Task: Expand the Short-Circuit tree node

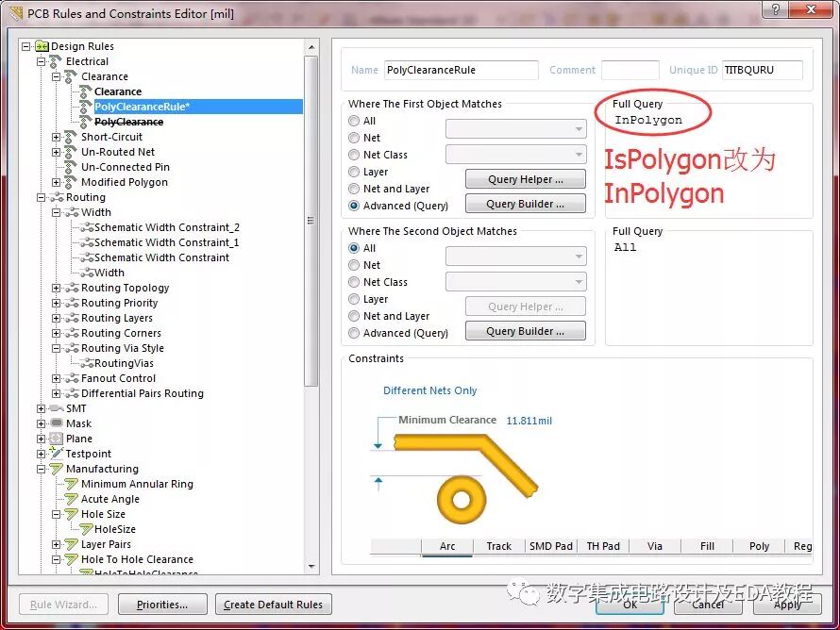Action: [56, 137]
